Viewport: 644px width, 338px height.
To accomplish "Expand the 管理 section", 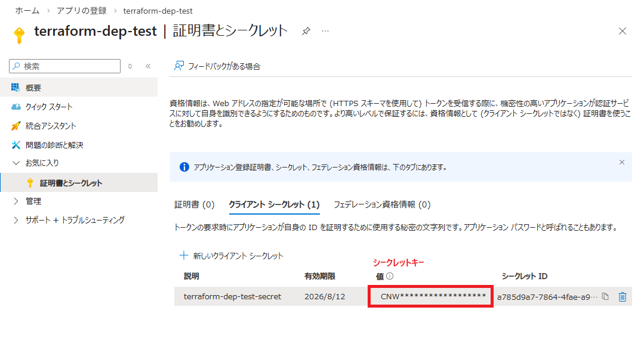I will point(16,201).
